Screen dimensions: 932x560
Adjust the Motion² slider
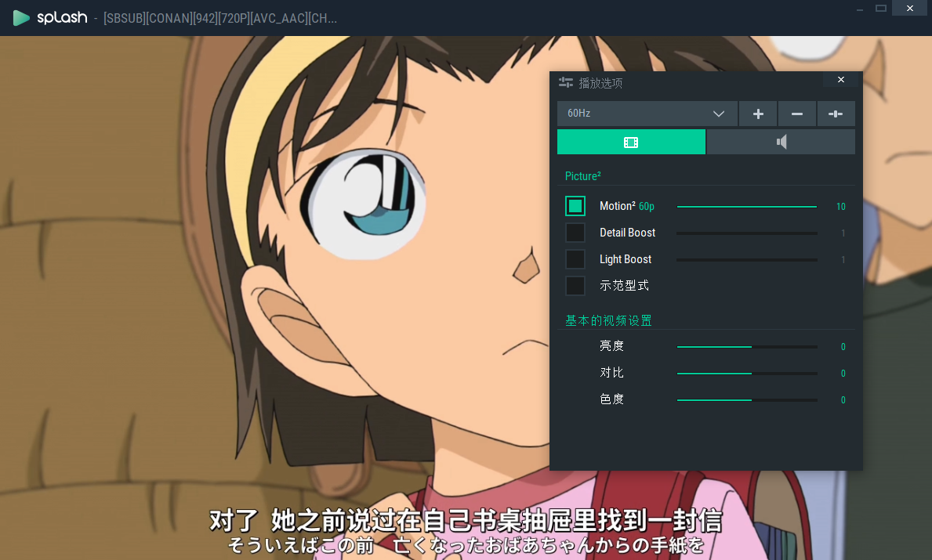point(746,207)
